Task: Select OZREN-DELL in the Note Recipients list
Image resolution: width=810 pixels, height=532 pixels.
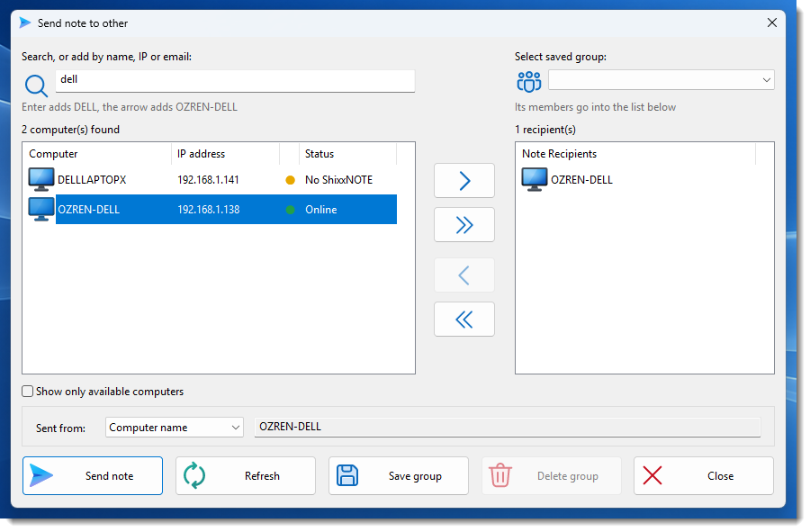Action: (x=581, y=180)
